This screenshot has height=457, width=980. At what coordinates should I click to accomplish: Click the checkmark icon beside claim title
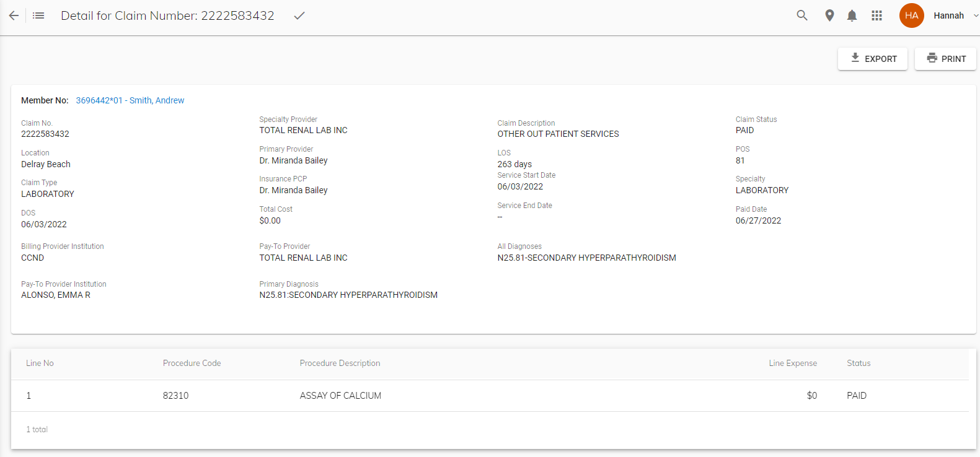point(299,15)
